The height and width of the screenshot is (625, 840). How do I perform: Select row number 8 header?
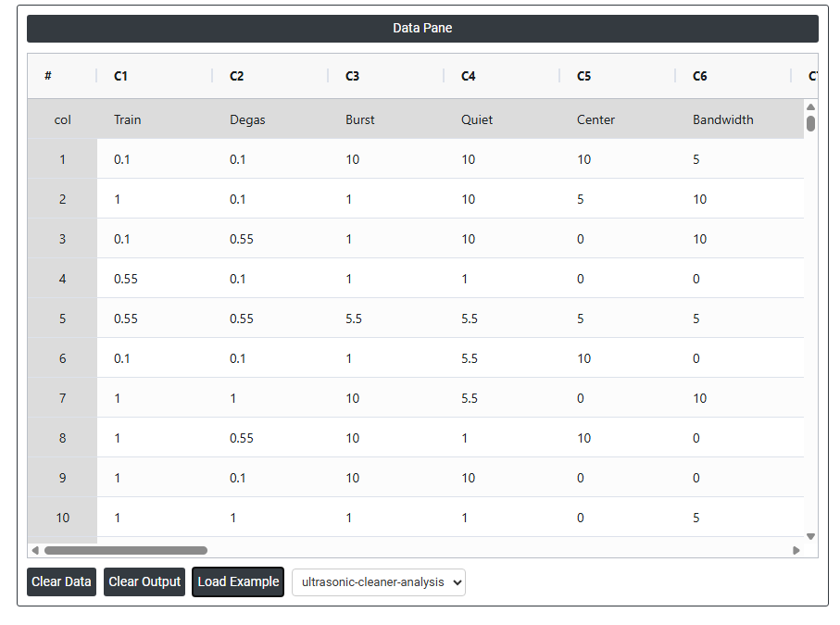pyautogui.click(x=62, y=438)
